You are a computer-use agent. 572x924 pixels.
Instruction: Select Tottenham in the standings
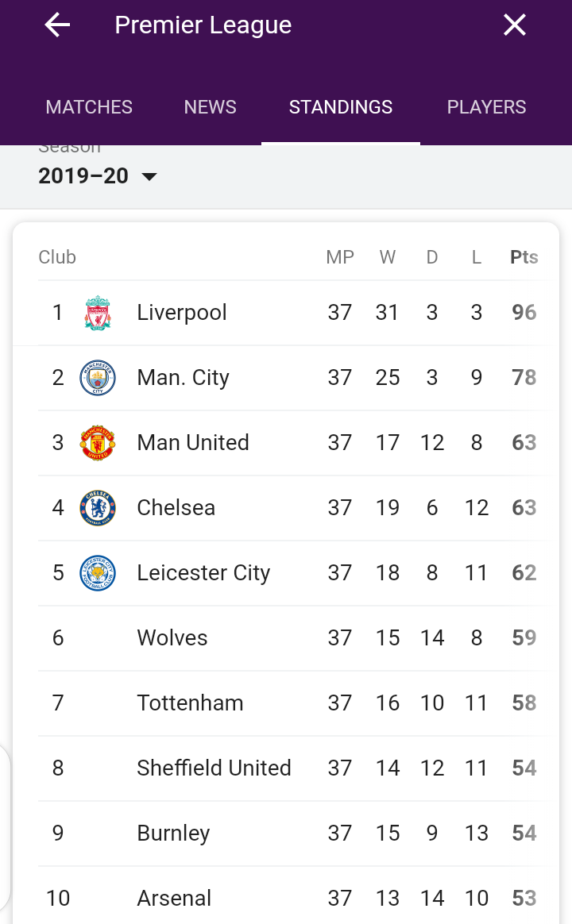point(190,703)
